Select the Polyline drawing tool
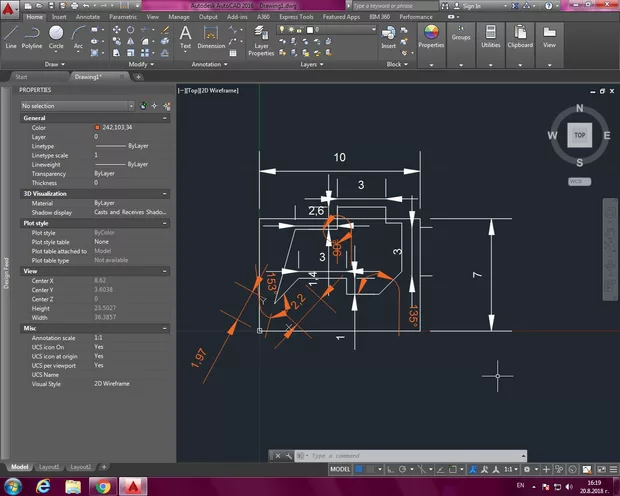The image size is (620, 496). [33, 35]
